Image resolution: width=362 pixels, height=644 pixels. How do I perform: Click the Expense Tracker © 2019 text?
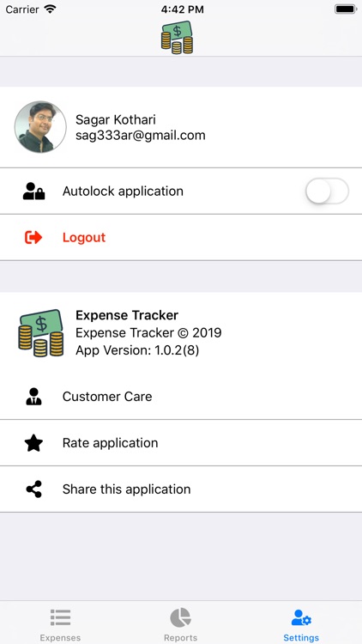[148, 332]
